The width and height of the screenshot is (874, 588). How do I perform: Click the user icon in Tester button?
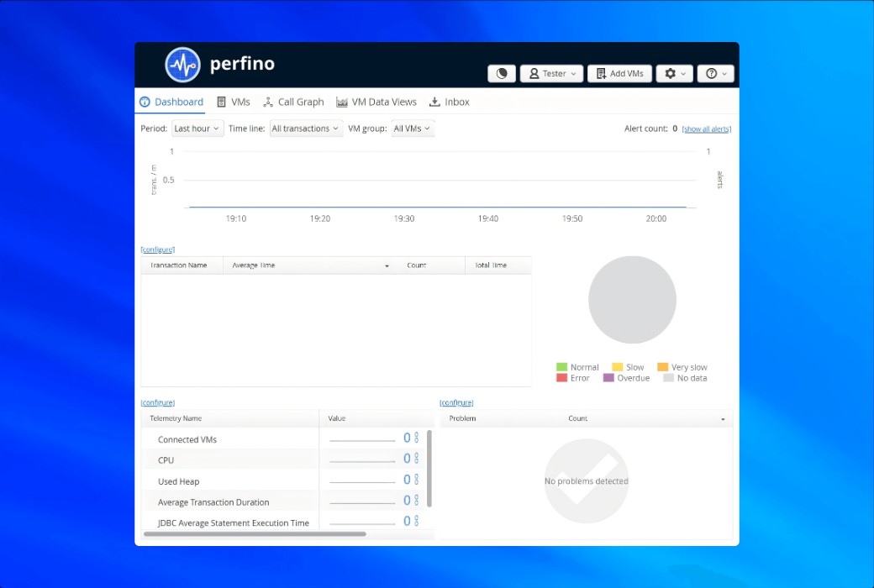point(534,74)
